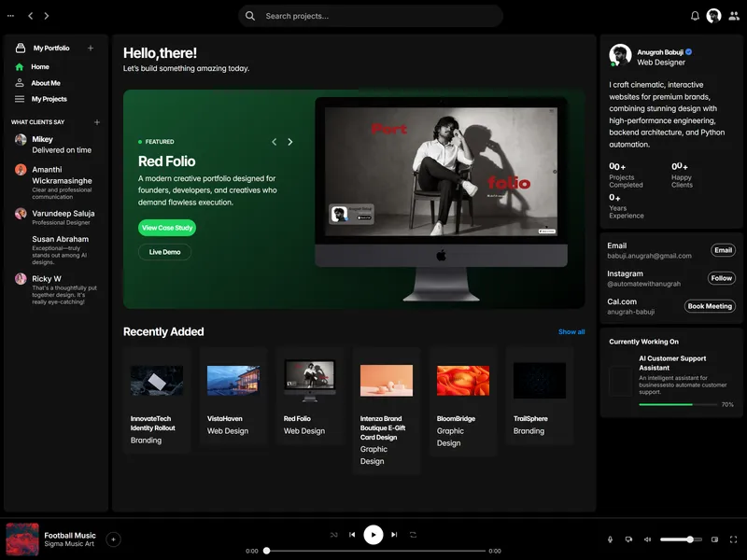747x560 pixels.
Task: Open VistaHaven project card
Action: click(233, 396)
